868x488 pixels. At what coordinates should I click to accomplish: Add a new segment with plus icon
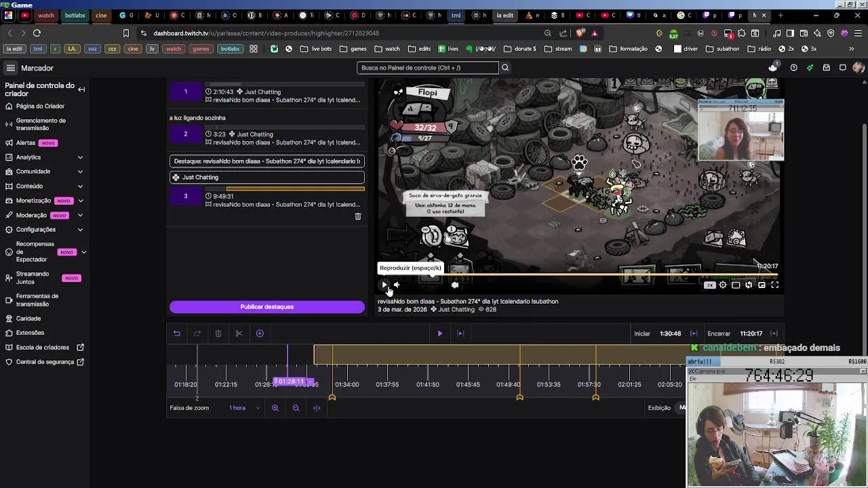coord(260,333)
